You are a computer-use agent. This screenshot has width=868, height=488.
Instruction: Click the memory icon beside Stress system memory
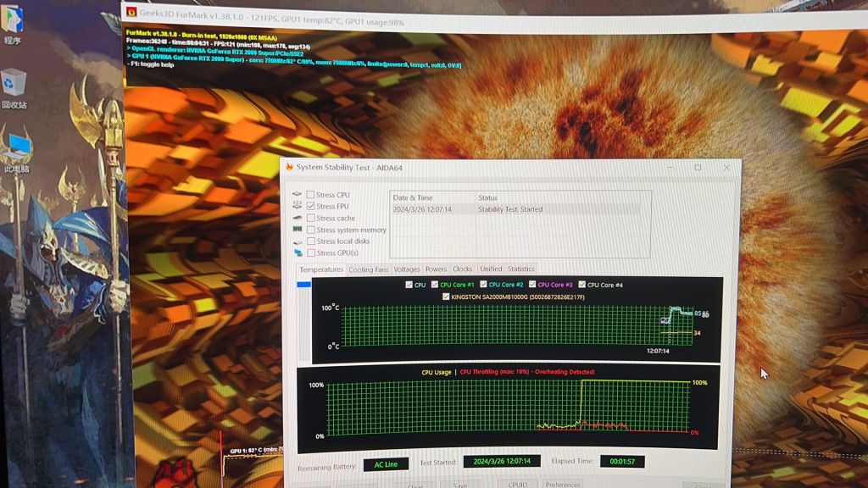298,230
